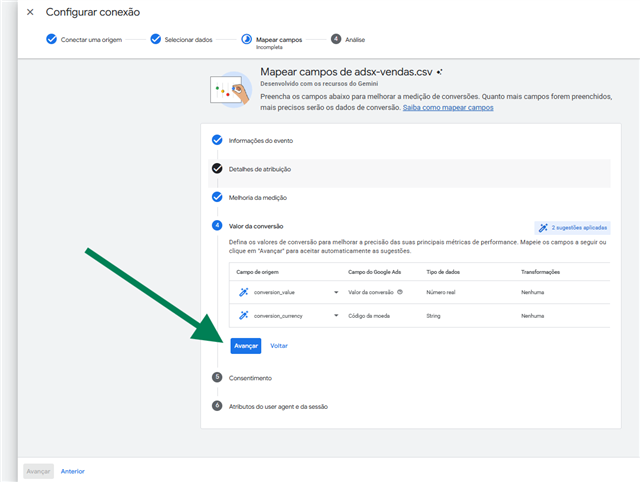The height and width of the screenshot is (482, 640).
Task: Click the Código da moeda field cell
Action: [x=369, y=316]
